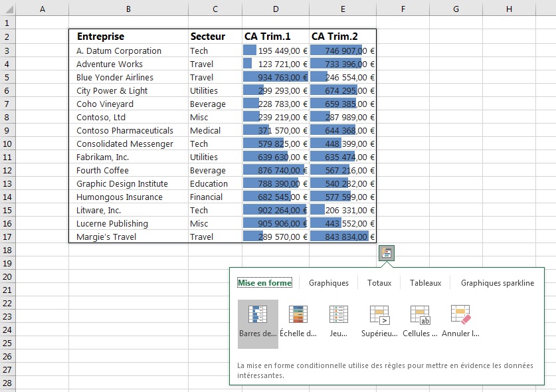
Task: Choose the Supérieur à formatting rule
Action: point(379,324)
